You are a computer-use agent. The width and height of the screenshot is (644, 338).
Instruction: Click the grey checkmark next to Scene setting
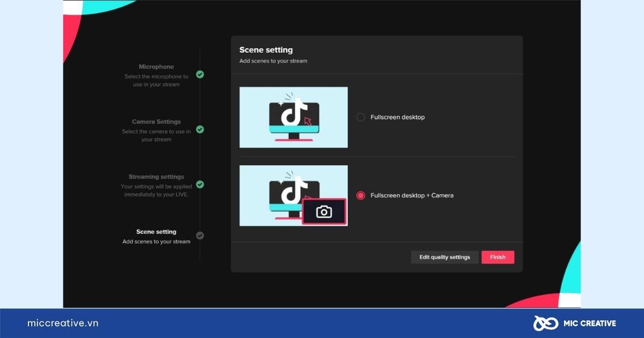pyautogui.click(x=200, y=235)
